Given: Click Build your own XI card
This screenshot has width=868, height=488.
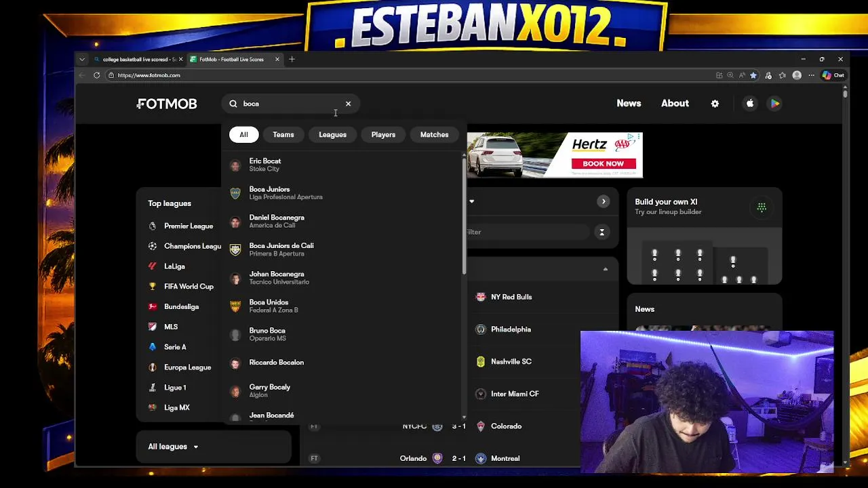Looking at the screenshot, I should [704, 236].
